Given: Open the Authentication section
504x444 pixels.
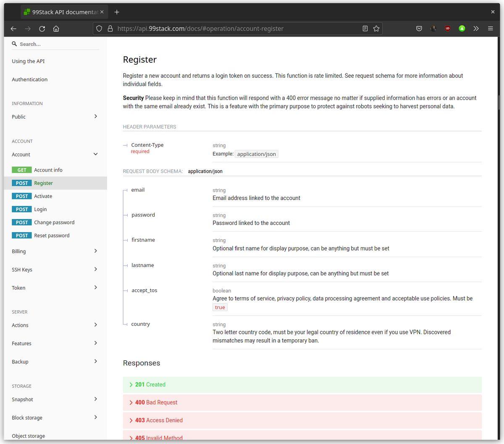Looking at the screenshot, I should (x=29, y=79).
